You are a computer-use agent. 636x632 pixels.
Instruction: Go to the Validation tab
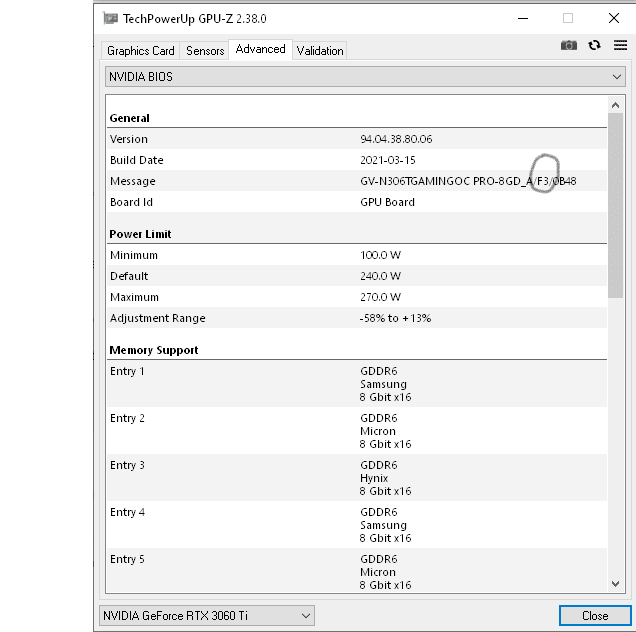pyautogui.click(x=320, y=51)
